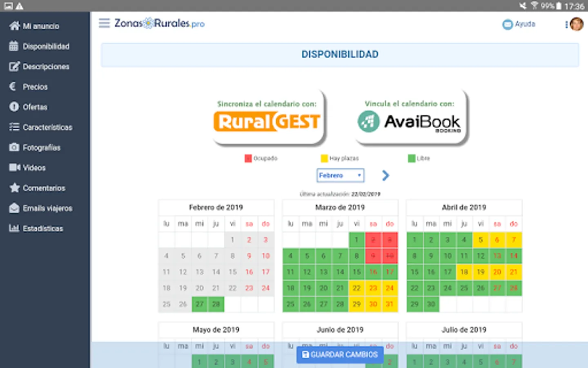Viewport: 588px width, 368px height.
Task: Select March 15 in the calendar
Action: coord(356,272)
